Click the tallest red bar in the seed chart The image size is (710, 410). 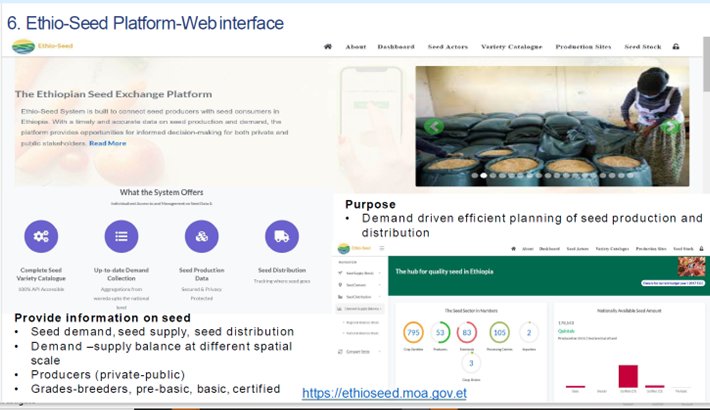628,376
